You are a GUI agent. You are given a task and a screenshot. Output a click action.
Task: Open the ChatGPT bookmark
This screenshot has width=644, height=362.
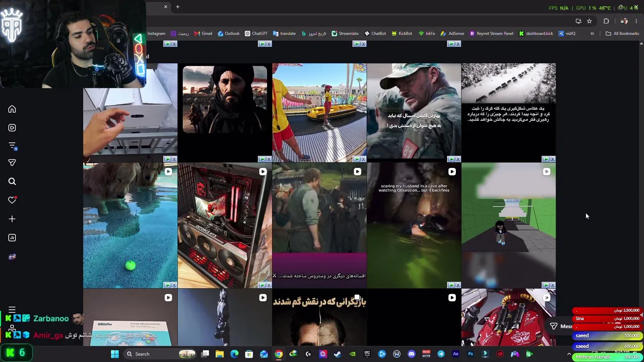[256, 34]
